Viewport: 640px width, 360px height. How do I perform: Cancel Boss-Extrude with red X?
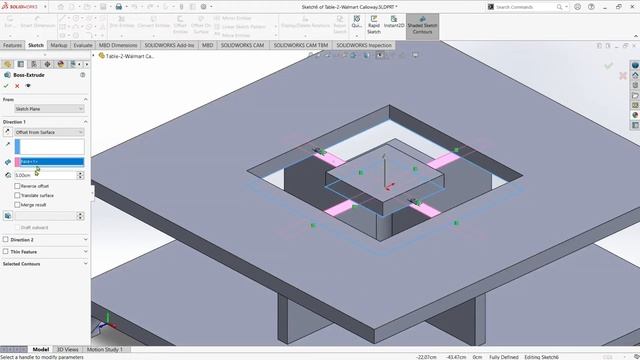click(17, 86)
